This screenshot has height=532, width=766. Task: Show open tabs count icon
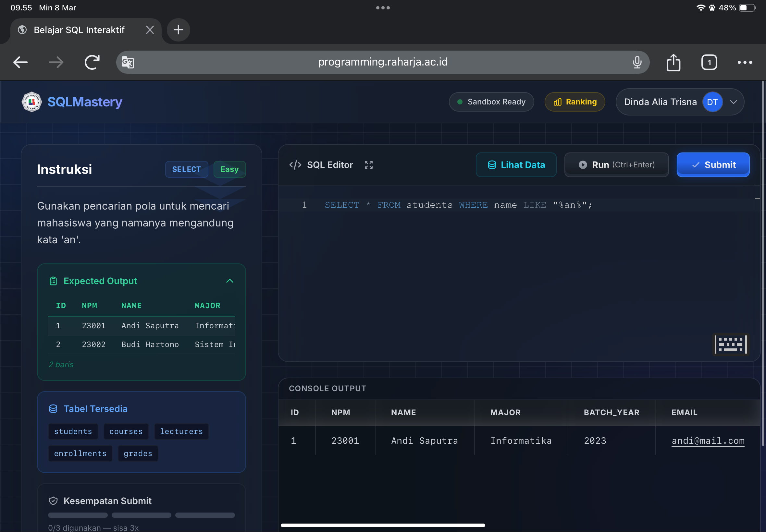[709, 62]
